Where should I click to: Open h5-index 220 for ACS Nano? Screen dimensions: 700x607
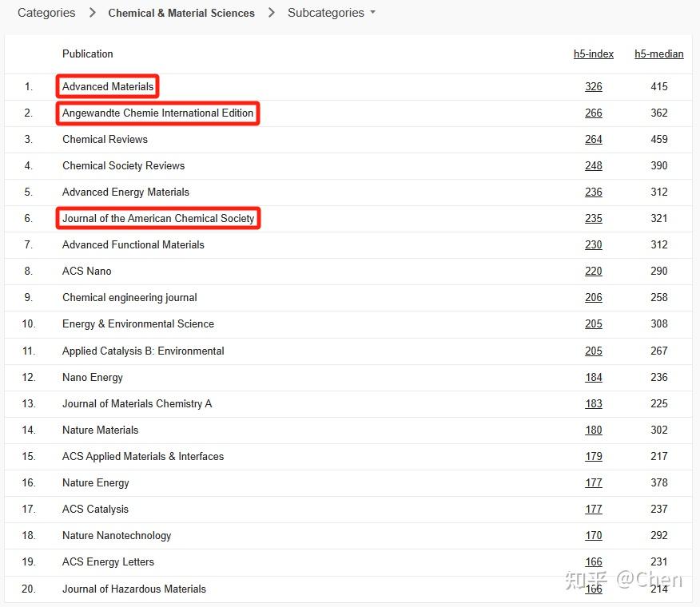[x=593, y=271]
